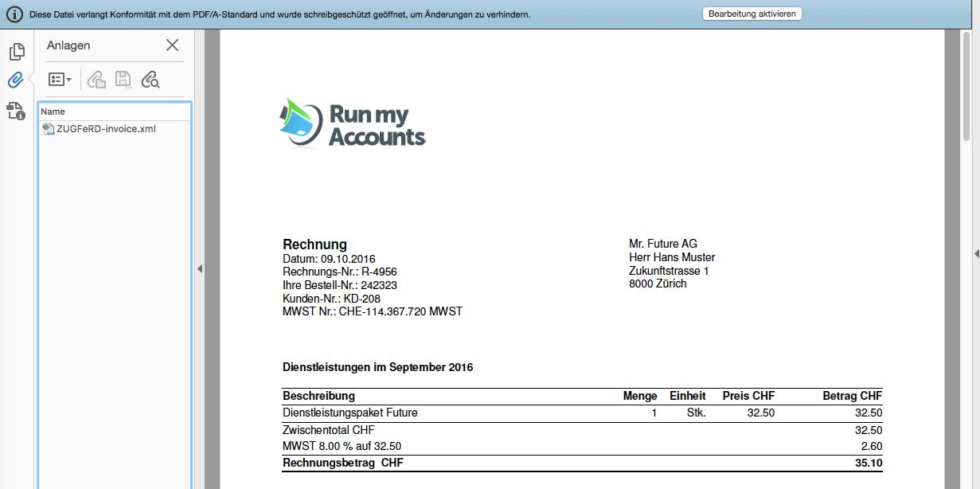Click Kunden-Nr.: KD-208 line
The width and height of the screenshot is (980, 489).
[x=331, y=299]
